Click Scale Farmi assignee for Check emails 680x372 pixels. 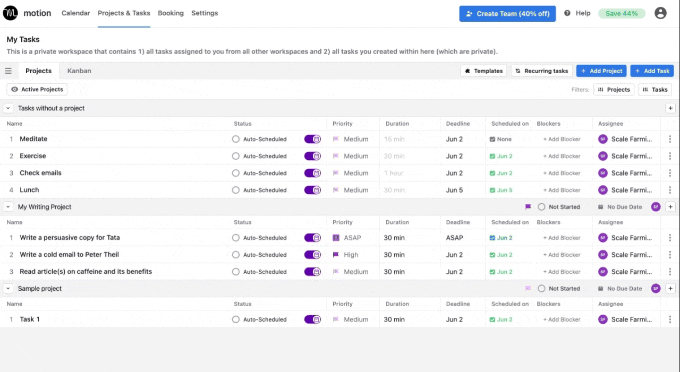[x=625, y=173]
